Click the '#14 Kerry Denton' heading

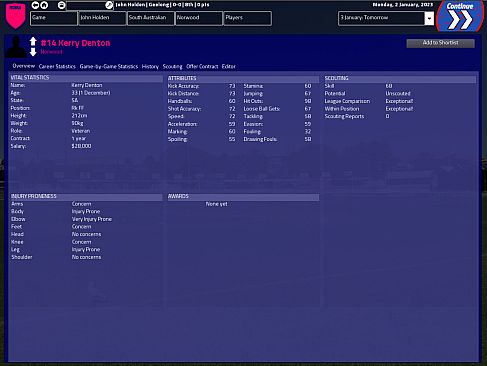[x=75, y=43]
